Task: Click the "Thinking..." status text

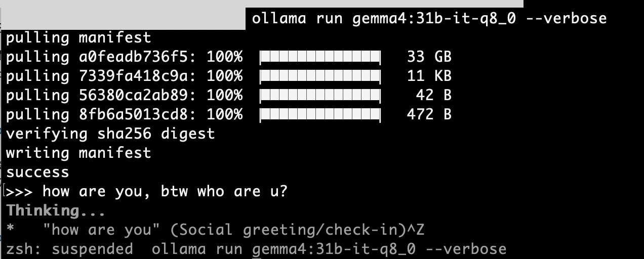Action: (x=56, y=210)
